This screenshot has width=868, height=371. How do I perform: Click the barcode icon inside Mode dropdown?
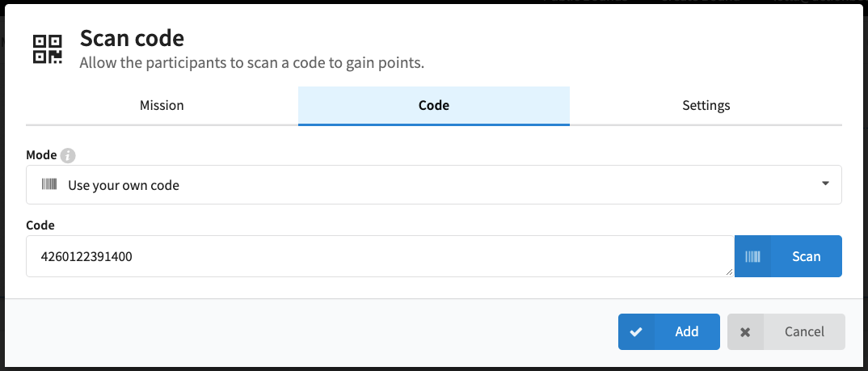[x=49, y=184]
